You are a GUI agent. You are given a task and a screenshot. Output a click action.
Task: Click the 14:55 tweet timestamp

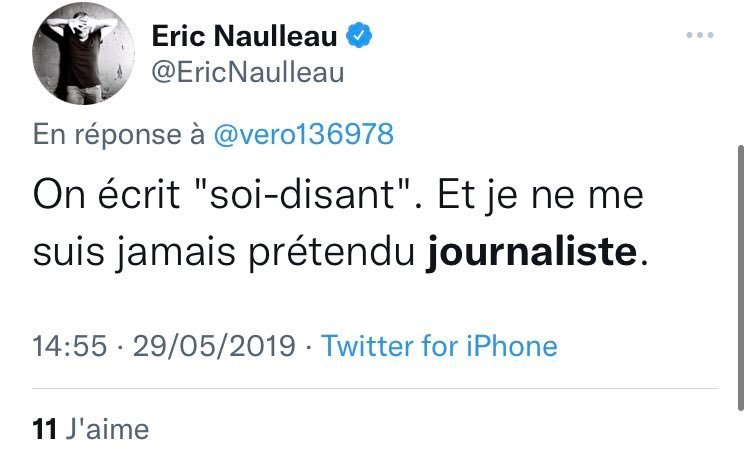click(67, 346)
